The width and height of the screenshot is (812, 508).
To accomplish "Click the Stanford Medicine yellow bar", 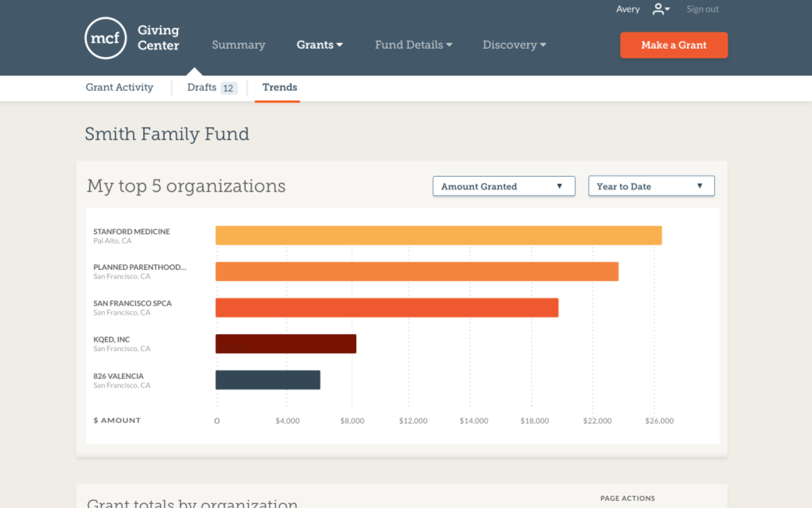I will pos(438,236).
